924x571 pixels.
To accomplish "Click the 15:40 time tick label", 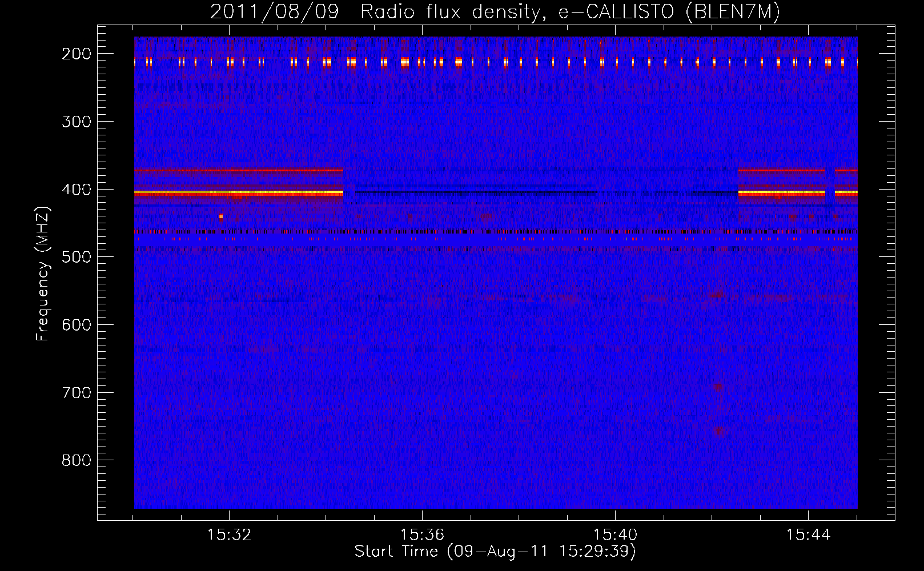I will [615, 535].
